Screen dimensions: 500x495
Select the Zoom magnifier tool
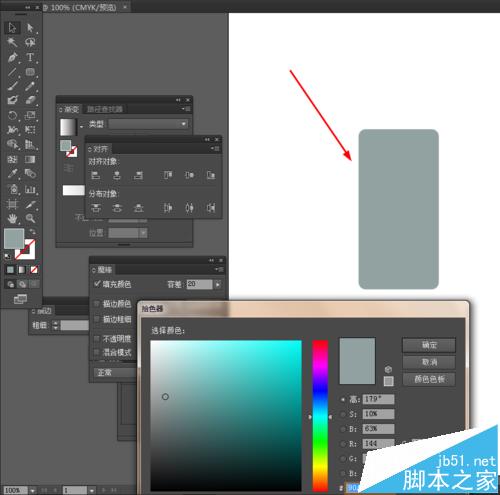[x=30, y=219]
